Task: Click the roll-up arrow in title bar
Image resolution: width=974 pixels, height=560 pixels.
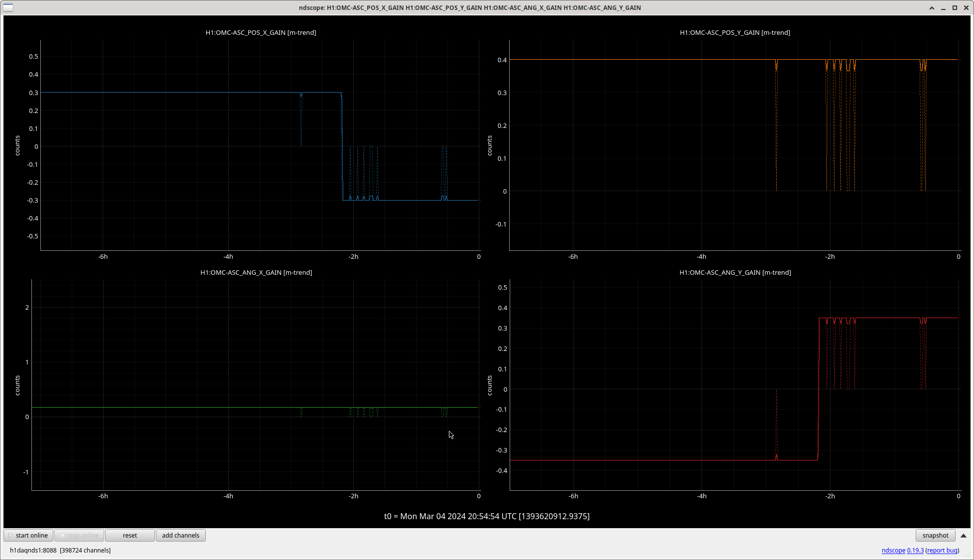Action: click(x=932, y=7)
